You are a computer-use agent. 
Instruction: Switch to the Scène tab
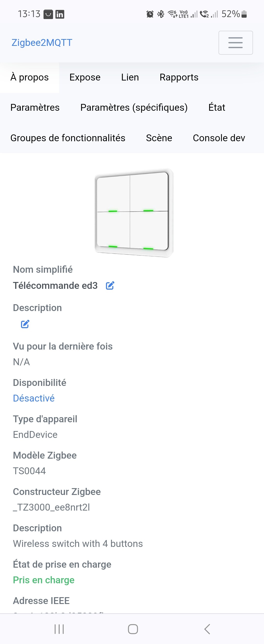159,138
